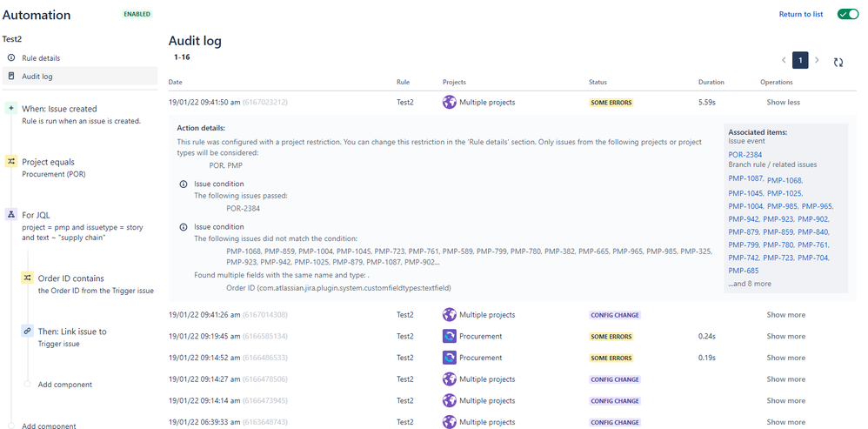This screenshot has width=868, height=429.
Task: Click the Order ID contains condition icon
Action: [27, 278]
